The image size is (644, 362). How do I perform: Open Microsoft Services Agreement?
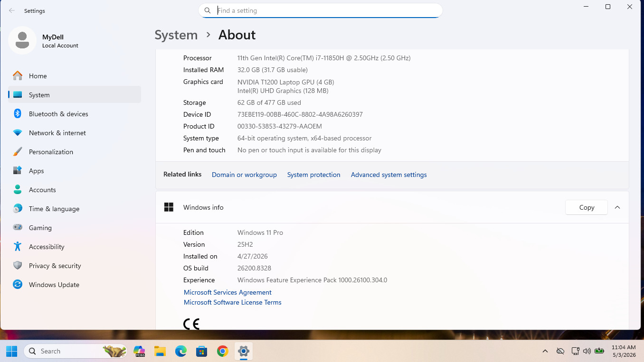pyautogui.click(x=227, y=292)
